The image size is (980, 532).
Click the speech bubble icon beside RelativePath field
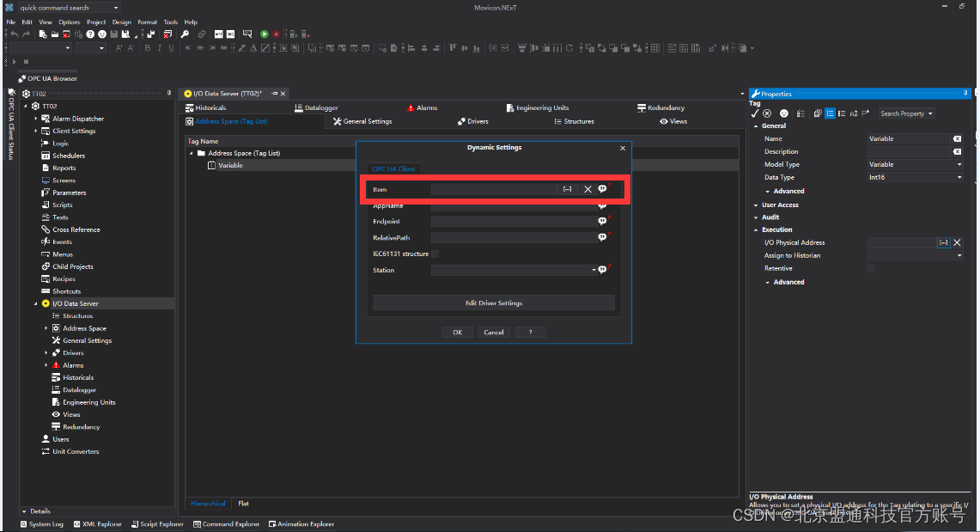(602, 237)
